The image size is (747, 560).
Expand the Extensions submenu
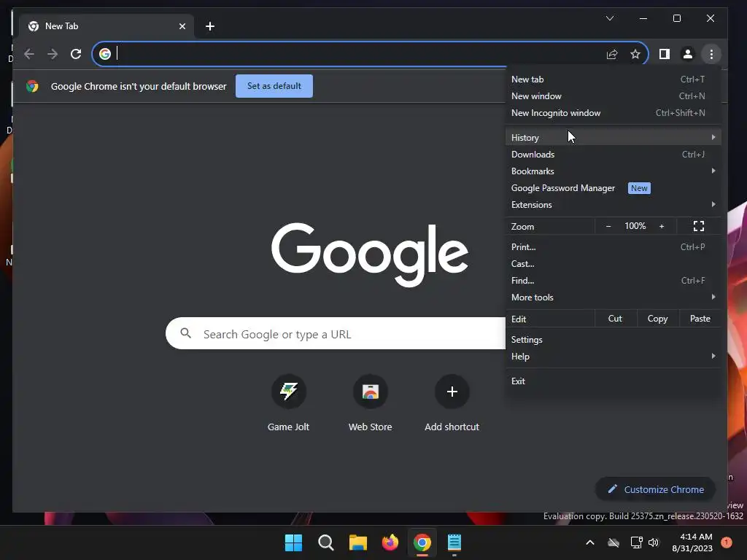(x=614, y=205)
